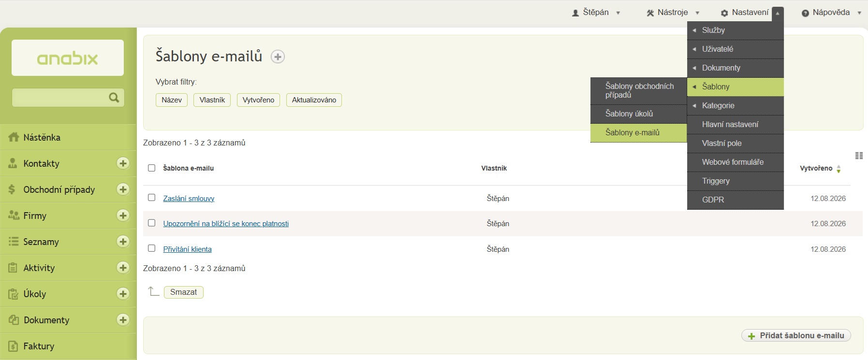Click the plus icon next to Šablony e-mailů heading

tap(278, 57)
